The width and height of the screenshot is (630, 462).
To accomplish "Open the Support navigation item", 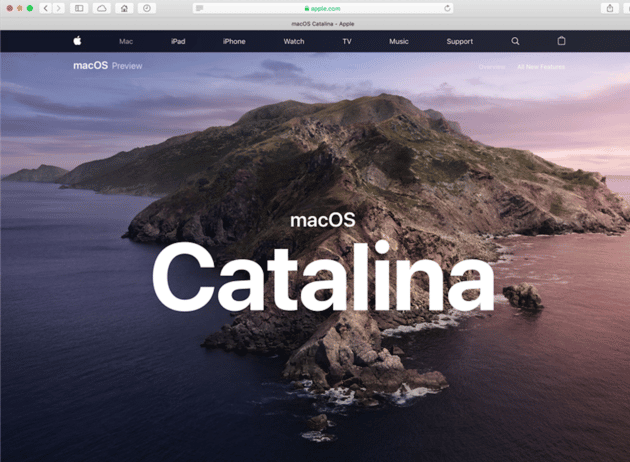I will click(x=460, y=41).
